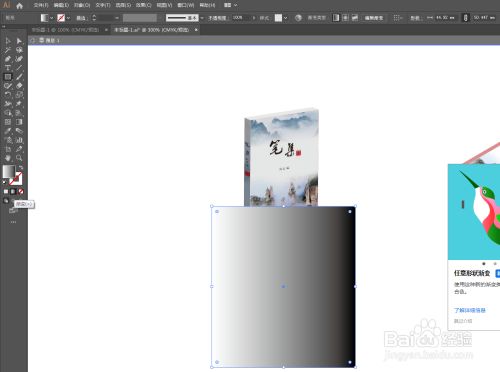Click the Home icon

coord(19,5)
